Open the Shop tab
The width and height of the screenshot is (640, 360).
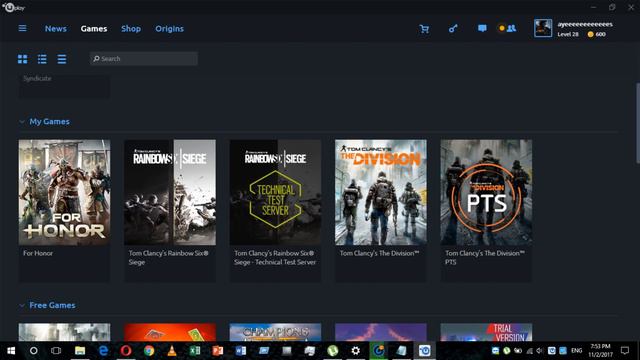pyautogui.click(x=131, y=29)
